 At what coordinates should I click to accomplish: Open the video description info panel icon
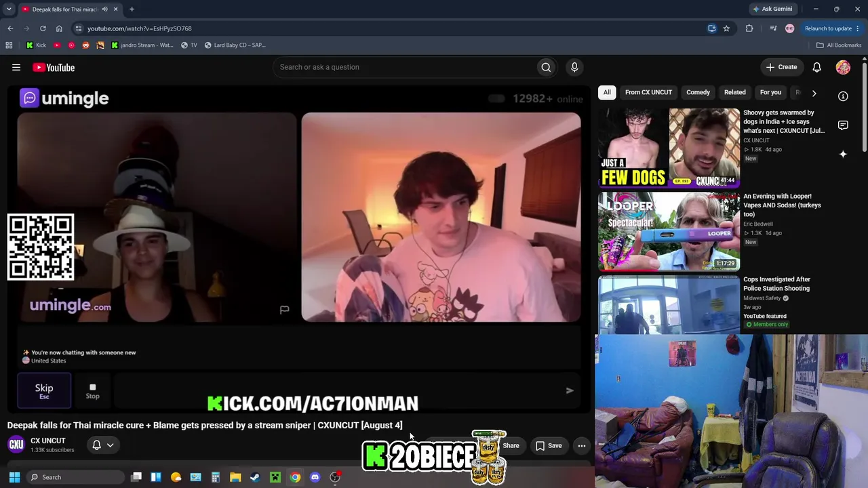coord(843,96)
